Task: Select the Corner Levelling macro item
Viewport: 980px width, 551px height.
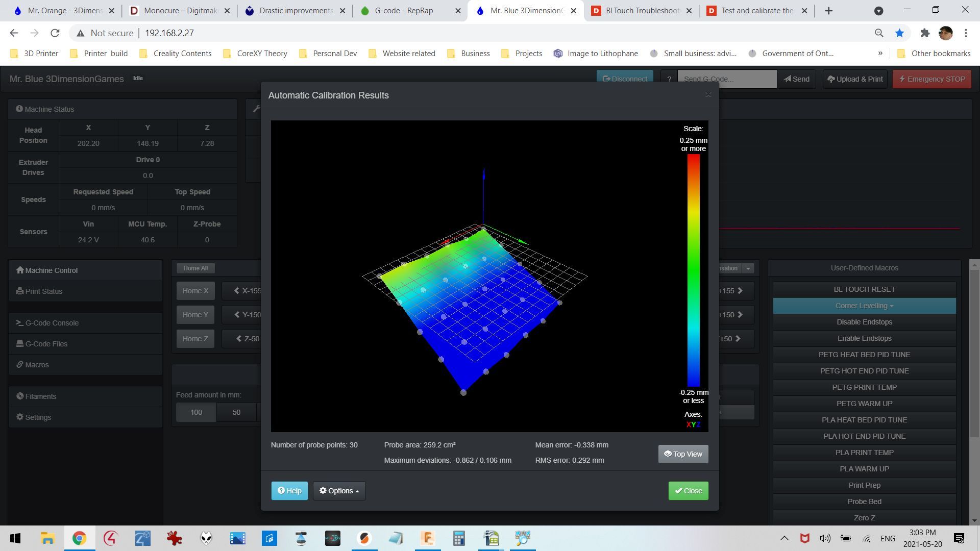Action: [864, 306]
